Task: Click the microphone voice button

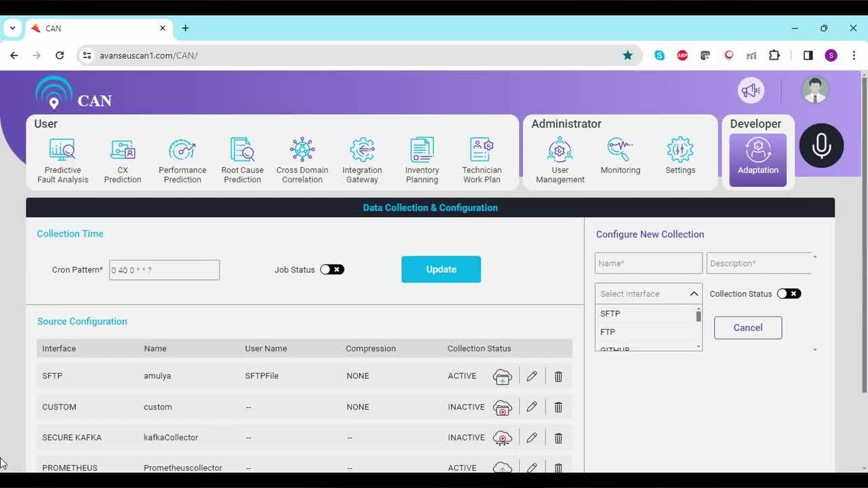Action: click(821, 146)
